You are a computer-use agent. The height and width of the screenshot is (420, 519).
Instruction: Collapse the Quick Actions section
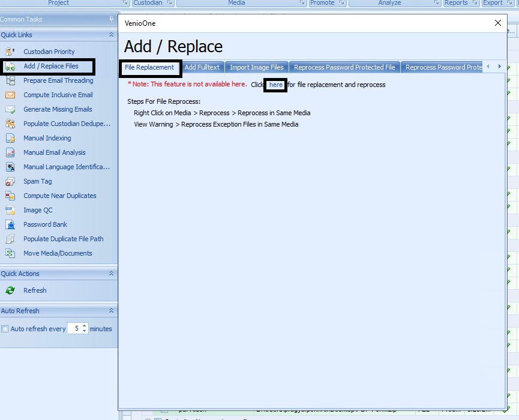pyautogui.click(x=111, y=274)
